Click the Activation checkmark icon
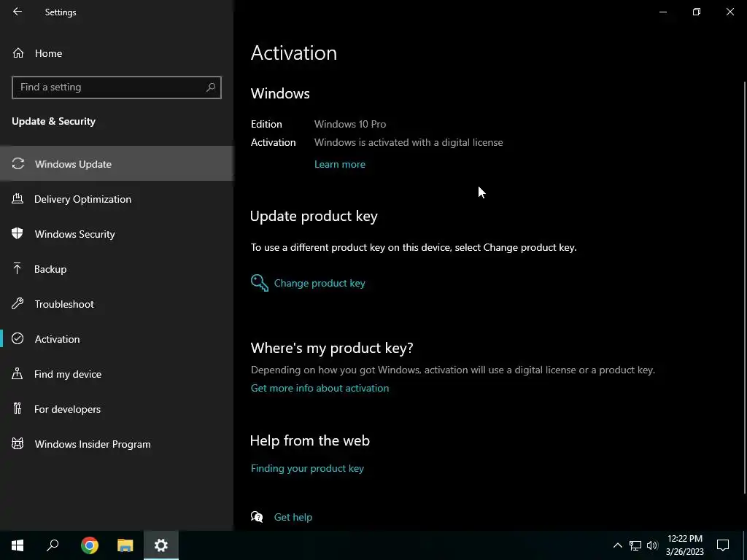The image size is (747, 560). [x=18, y=338]
